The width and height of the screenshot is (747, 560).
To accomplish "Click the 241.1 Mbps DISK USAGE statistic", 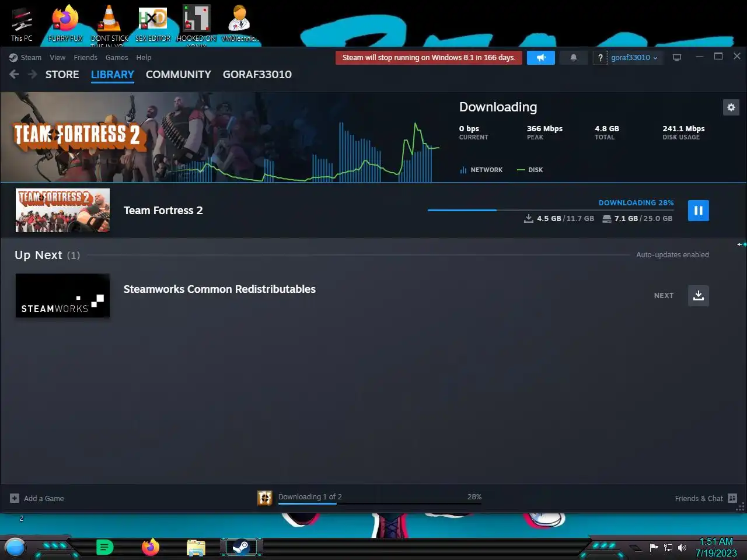I will coord(683,132).
